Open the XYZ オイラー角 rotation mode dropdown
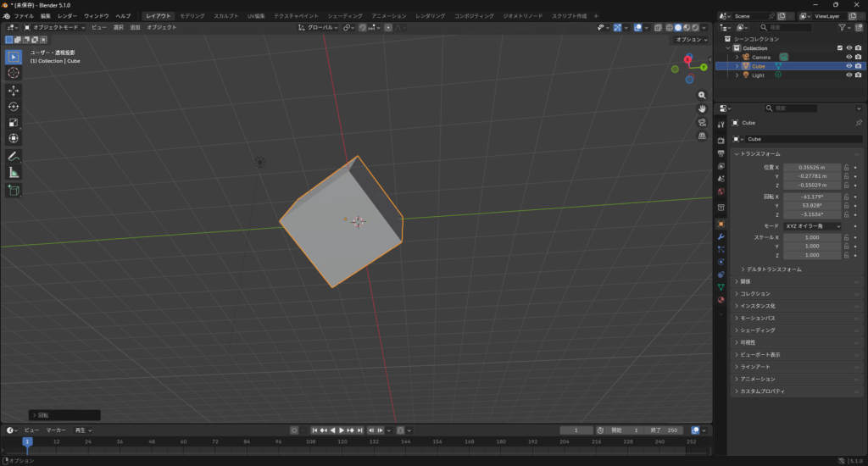Screen dimensions: 868x466 [x=812, y=226]
